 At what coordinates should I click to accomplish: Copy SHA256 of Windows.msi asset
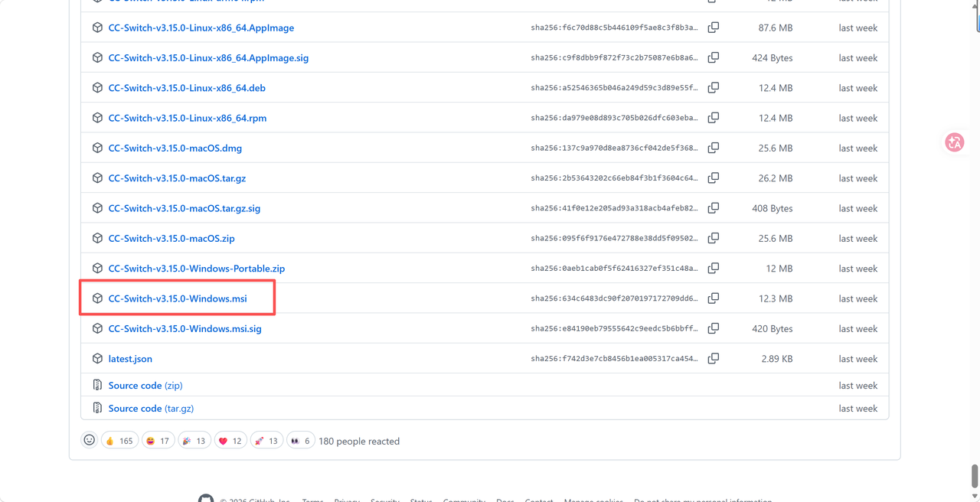(x=713, y=298)
